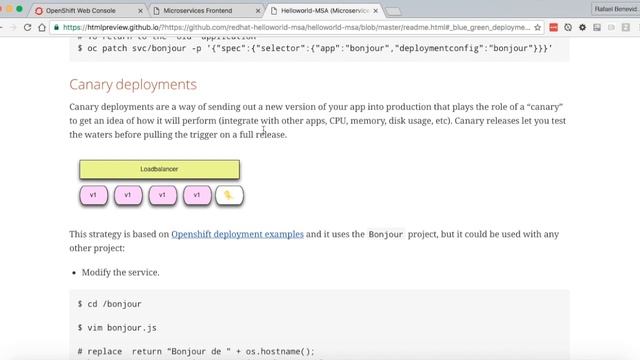Follow the Openshift deployment examples link
The width and height of the screenshot is (640, 360).
pos(238,234)
